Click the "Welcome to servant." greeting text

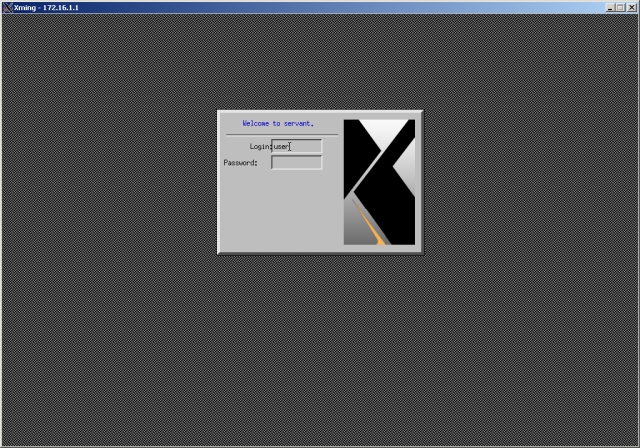click(x=278, y=124)
